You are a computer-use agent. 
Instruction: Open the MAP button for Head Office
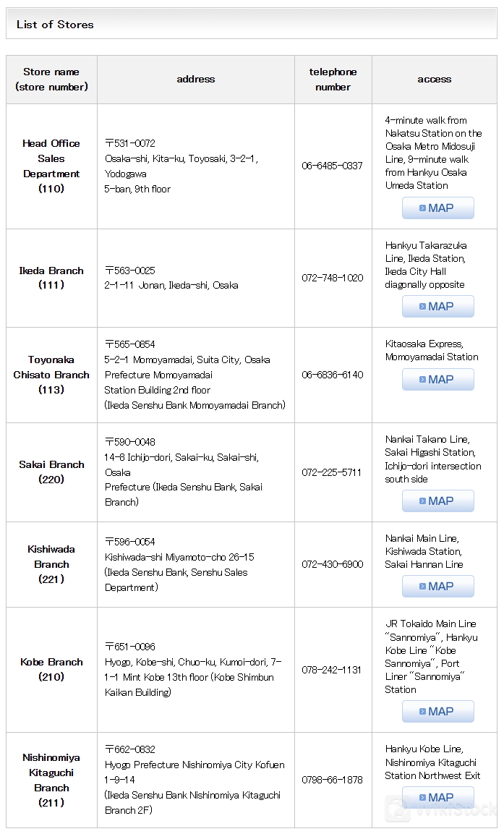(437, 208)
